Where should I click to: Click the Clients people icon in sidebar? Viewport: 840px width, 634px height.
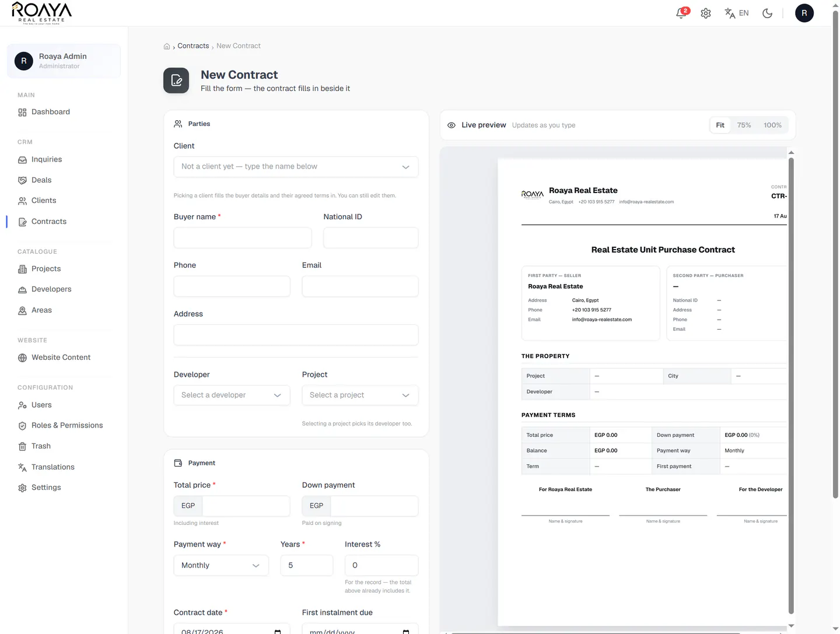click(x=22, y=201)
